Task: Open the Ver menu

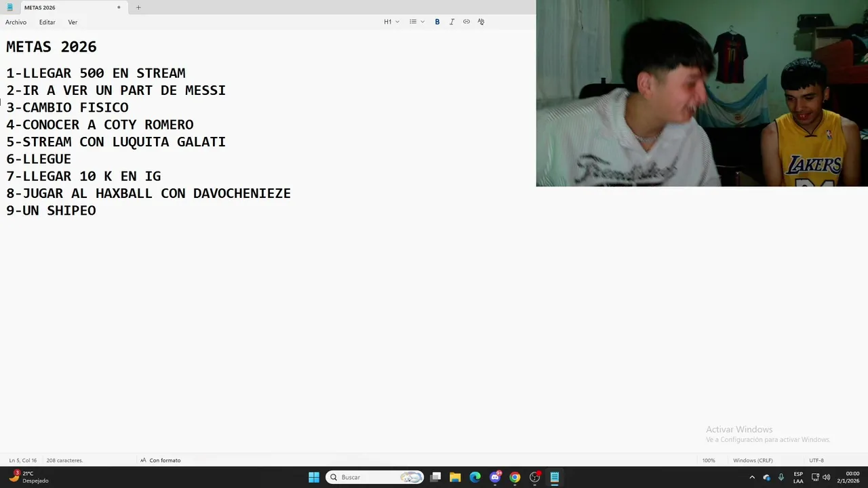Action: [x=73, y=22]
